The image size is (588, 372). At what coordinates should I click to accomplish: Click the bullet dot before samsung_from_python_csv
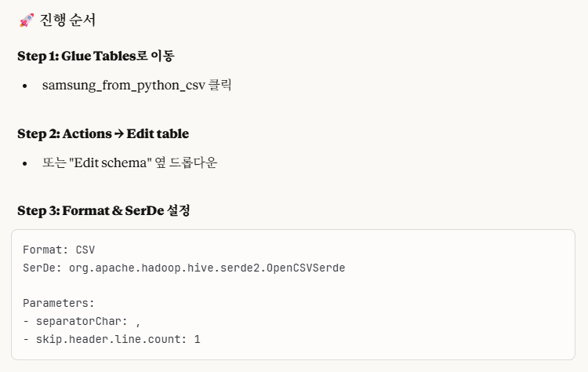click(25, 86)
